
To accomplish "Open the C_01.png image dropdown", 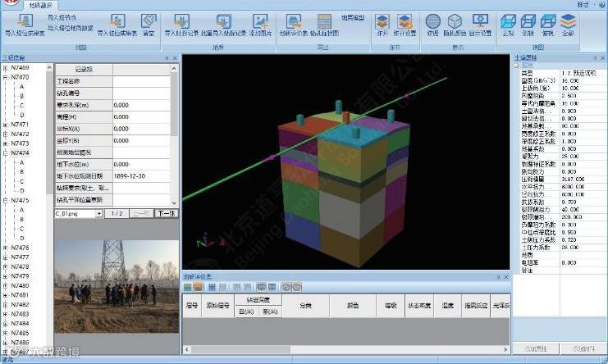I will coord(99,213).
